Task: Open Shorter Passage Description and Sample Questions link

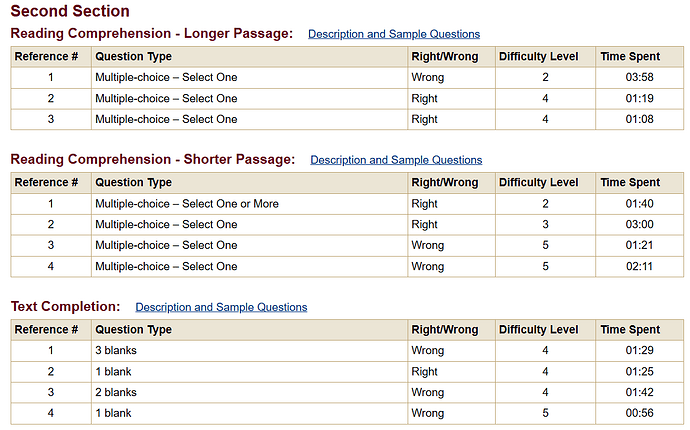Action: point(396,160)
